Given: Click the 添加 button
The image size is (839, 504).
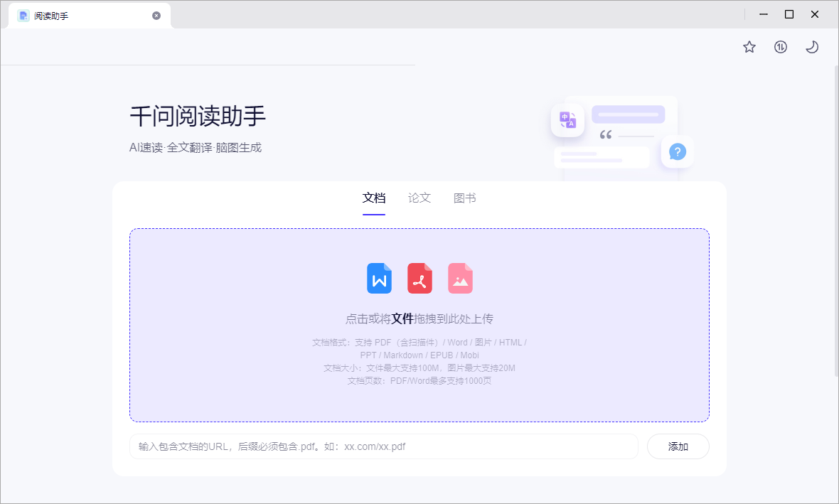Looking at the screenshot, I should (678, 446).
